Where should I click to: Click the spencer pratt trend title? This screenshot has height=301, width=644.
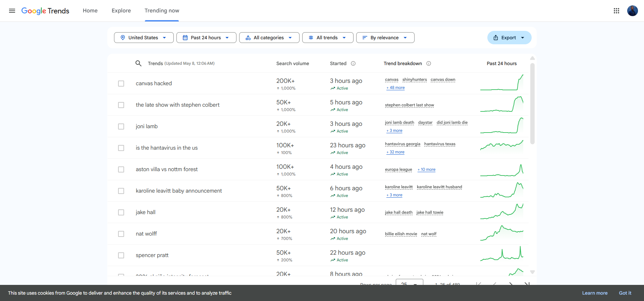(x=152, y=255)
